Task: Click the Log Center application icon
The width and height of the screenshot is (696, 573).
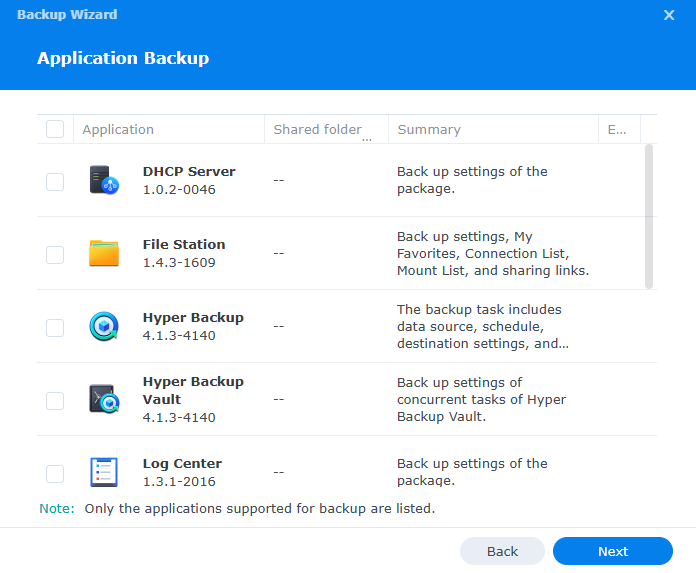Action: pos(104,472)
